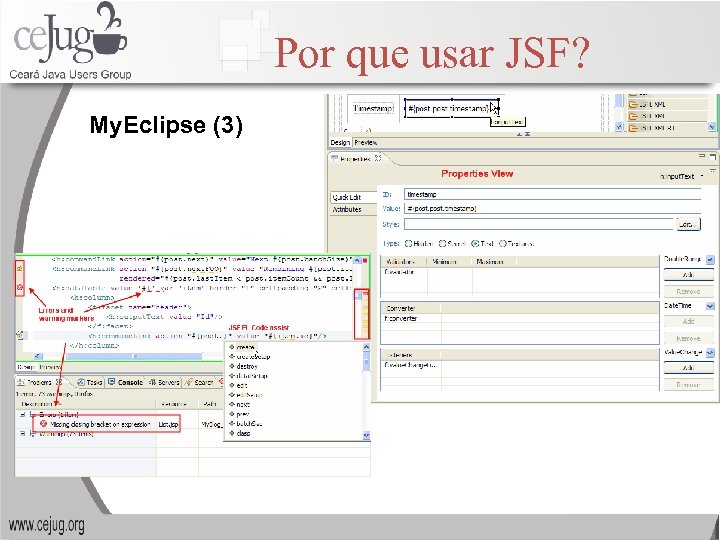Click the button beside the Style field
Viewport: 720px width, 540px height.
coord(687,224)
